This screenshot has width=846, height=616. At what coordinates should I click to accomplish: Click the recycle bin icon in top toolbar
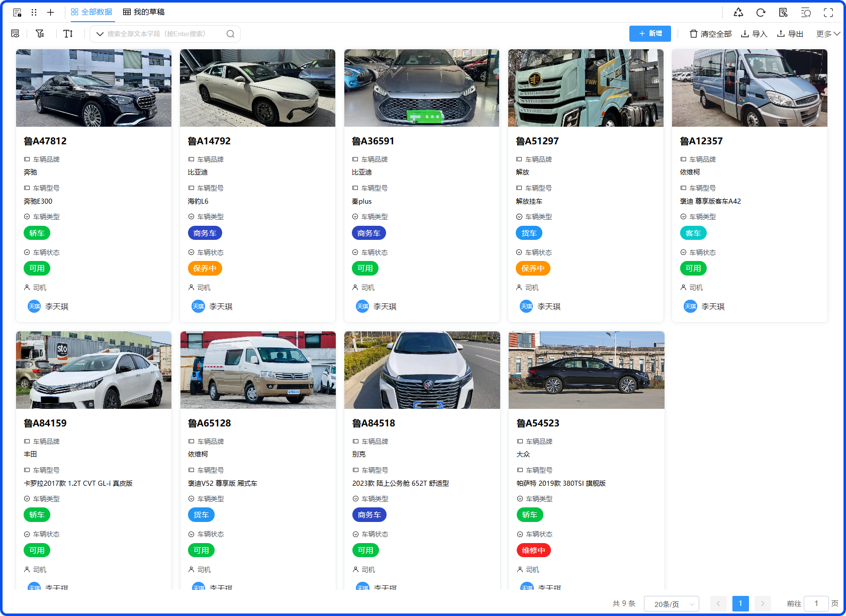click(738, 13)
